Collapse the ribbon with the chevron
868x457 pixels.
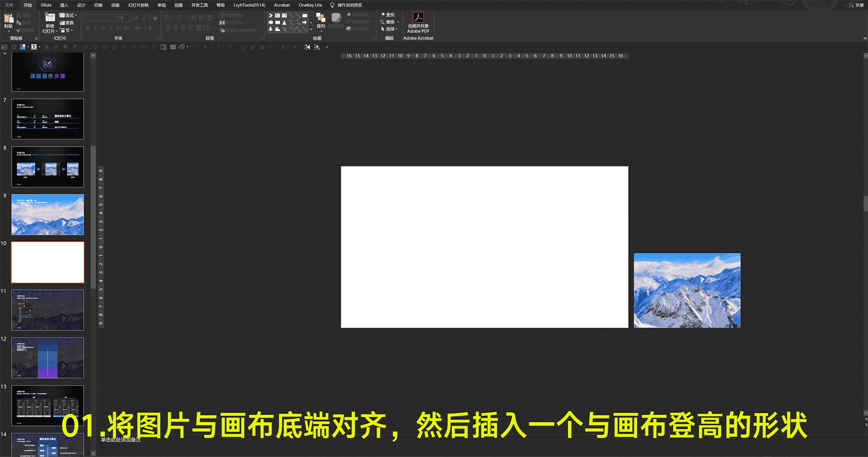point(865,38)
